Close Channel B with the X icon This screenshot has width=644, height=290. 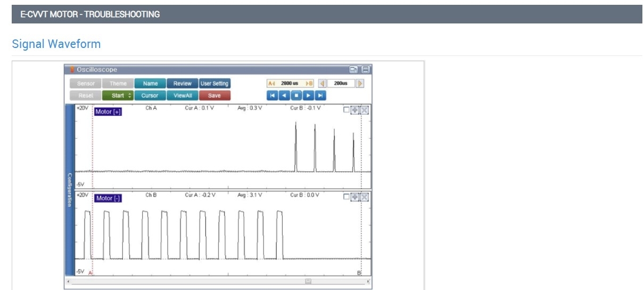pyautogui.click(x=364, y=197)
